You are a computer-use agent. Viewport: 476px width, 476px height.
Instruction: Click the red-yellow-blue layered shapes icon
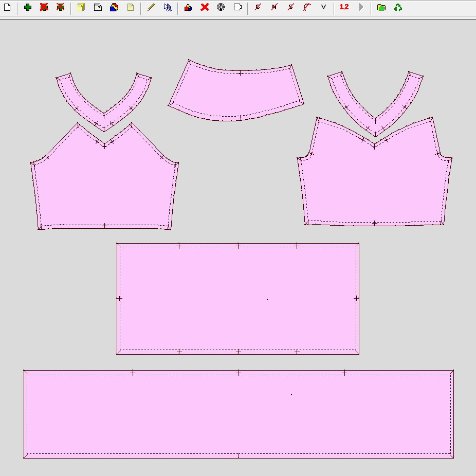click(114, 7)
